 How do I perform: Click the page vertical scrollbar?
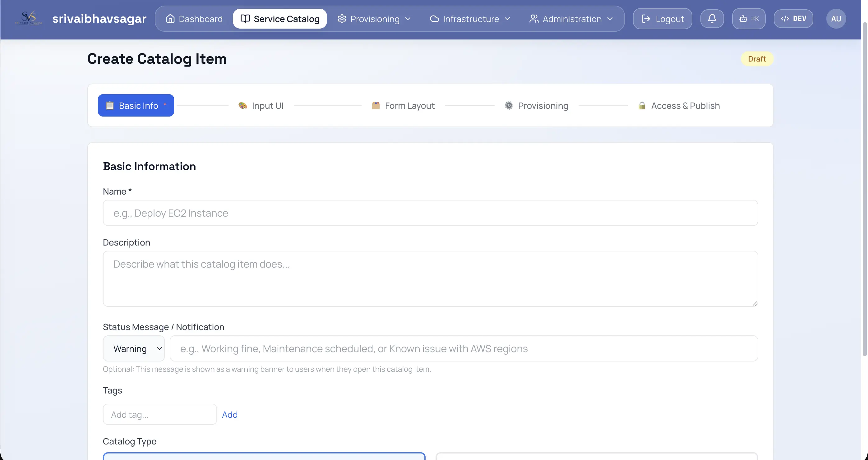[865, 189]
